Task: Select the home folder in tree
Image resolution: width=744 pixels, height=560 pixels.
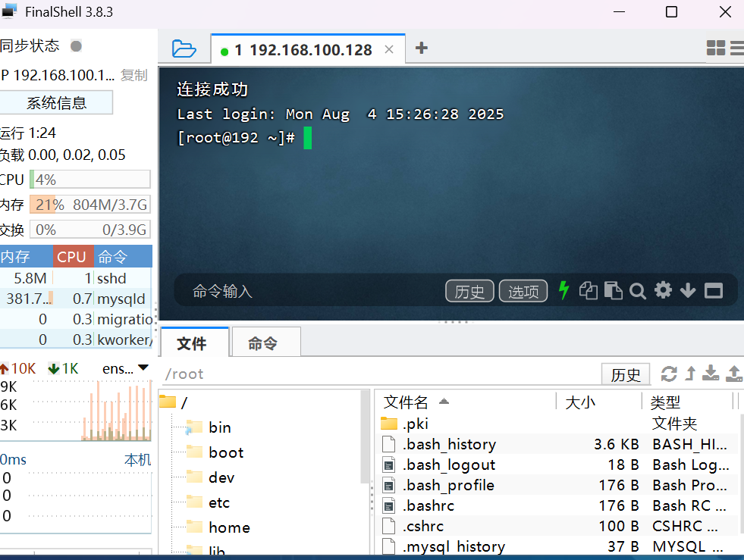Action: point(218,527)
